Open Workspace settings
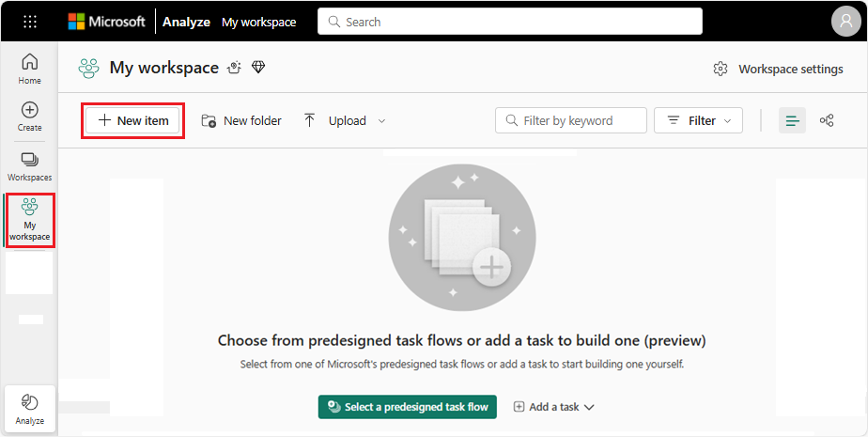 (x=779, y=70)
